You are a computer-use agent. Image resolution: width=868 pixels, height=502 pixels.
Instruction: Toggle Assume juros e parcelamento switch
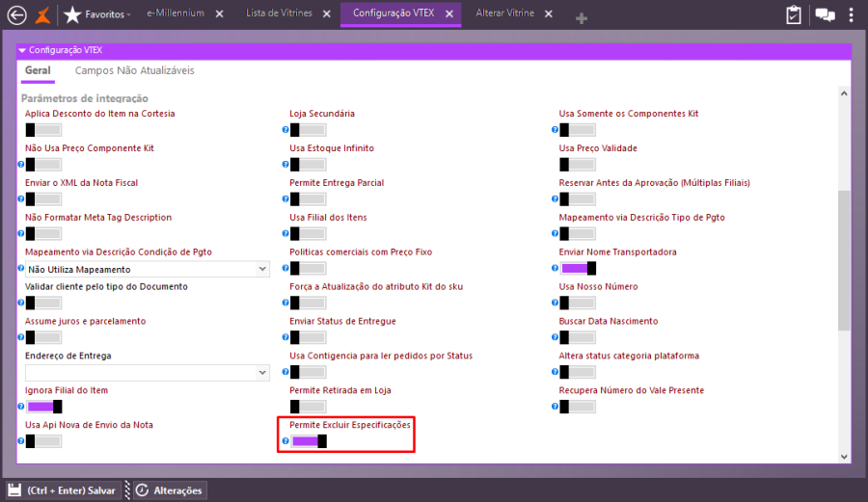coord(43,337)
